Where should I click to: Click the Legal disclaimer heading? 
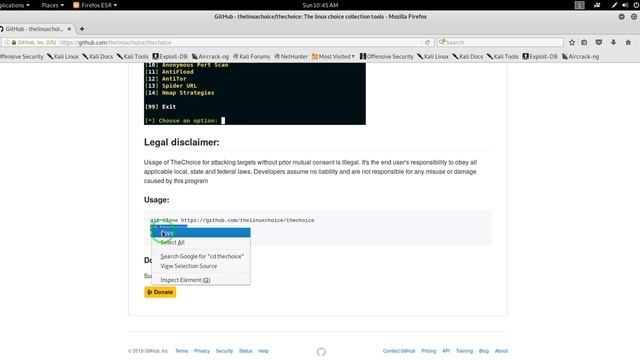point(182,142)
